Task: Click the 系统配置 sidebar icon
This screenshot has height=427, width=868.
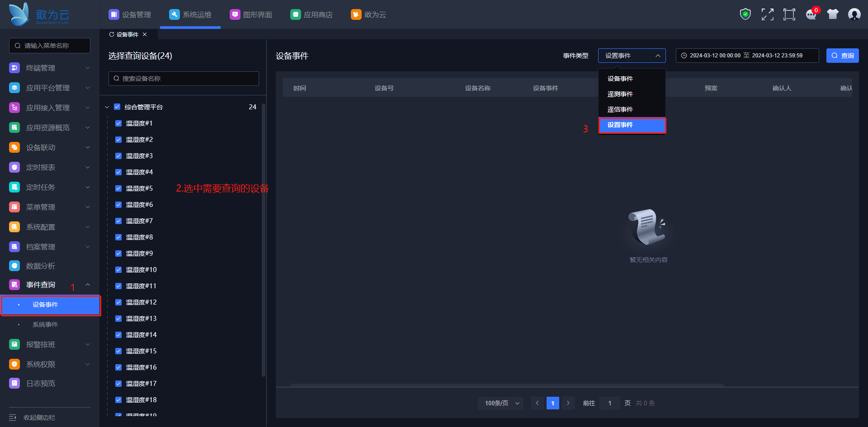Action: (x=14, y=227)
